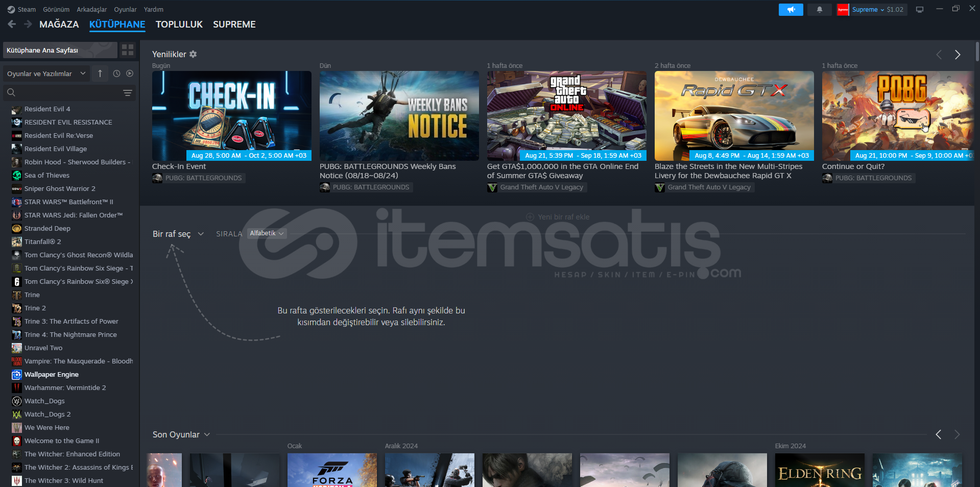Open the Rapid GTX news thumbnail

(x=734, y=116)
